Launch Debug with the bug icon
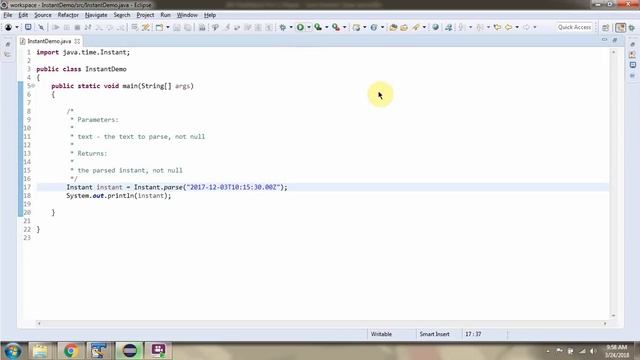640x360 pixels. point(282,27)
